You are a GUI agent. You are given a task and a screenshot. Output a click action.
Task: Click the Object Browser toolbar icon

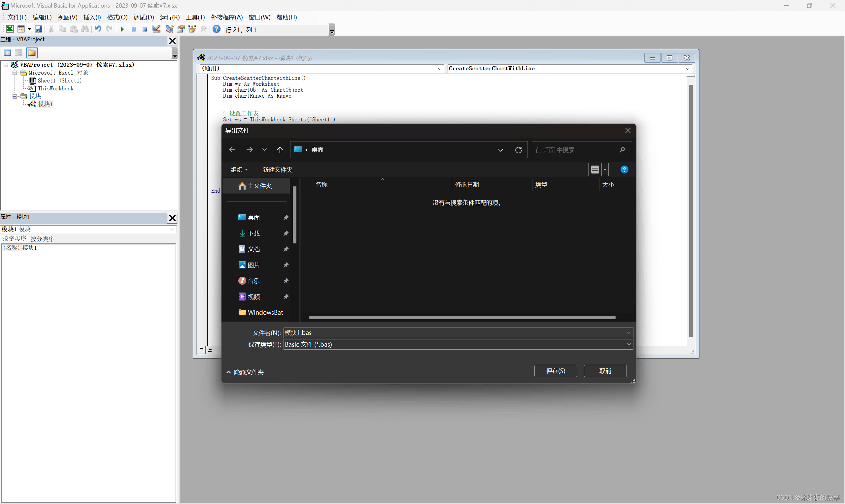click(192, 29)
